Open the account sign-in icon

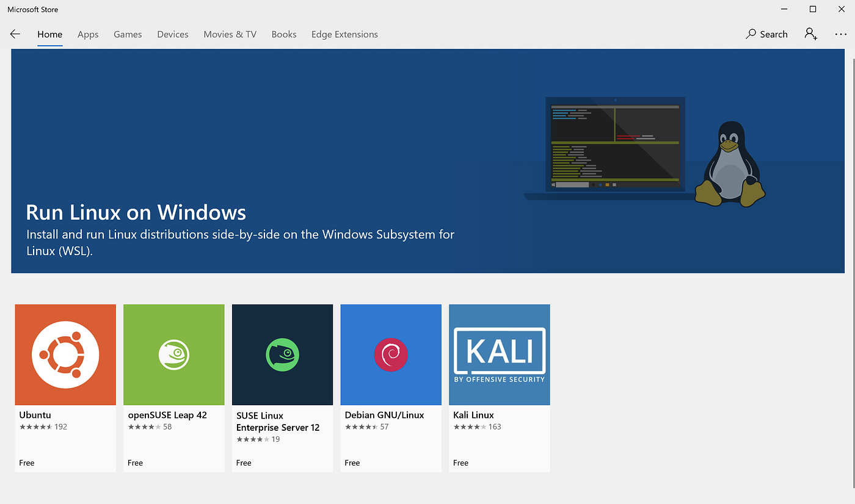[x=810, y=34]
